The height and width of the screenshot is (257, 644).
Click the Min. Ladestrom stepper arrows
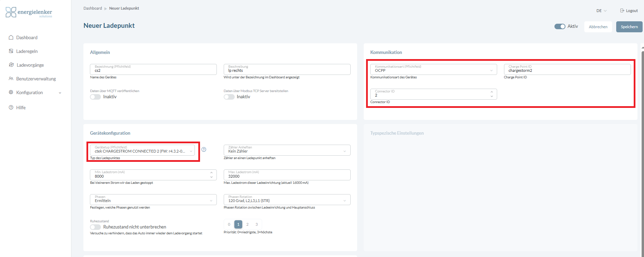(x=211, y=175)
